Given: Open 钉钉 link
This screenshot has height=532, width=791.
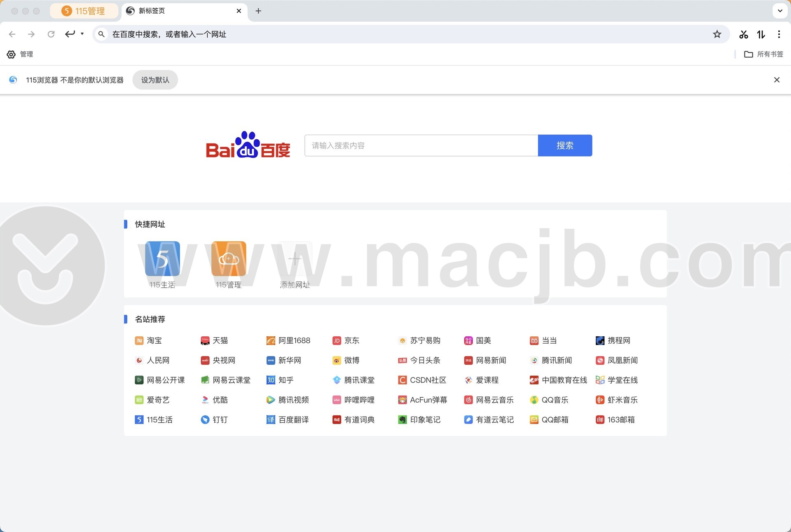Looking at the screenshot, I should point(214,420).
